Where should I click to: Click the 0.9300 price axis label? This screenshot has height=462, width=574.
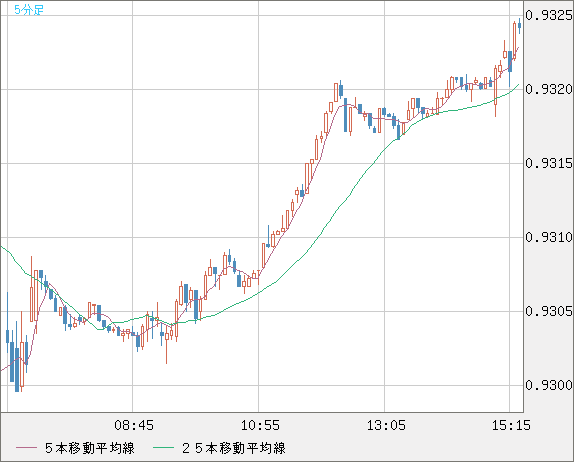[549, 385]
